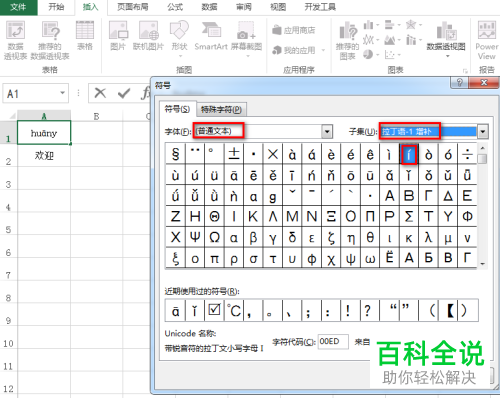Select the Symbols (符号) dialog tab
500x398 pixels.
coord(177,109)
